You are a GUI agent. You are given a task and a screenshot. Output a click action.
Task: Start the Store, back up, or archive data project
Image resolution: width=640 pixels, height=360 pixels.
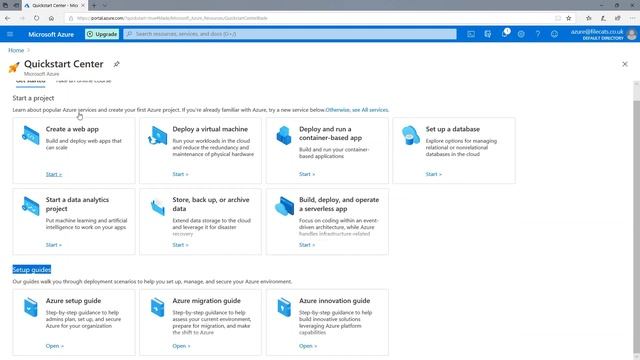click(x=180, y=245)
